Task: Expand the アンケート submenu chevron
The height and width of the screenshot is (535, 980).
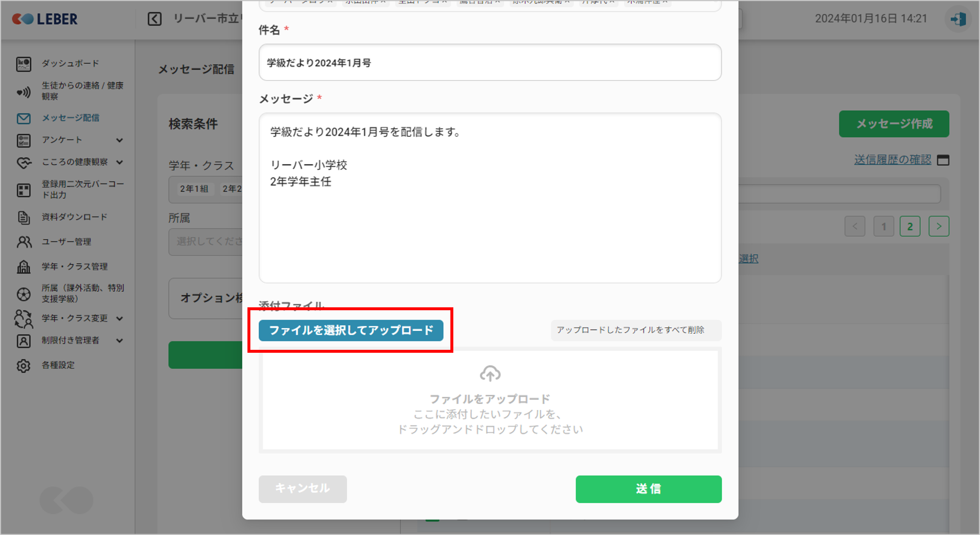Action: tap(120, 140)
